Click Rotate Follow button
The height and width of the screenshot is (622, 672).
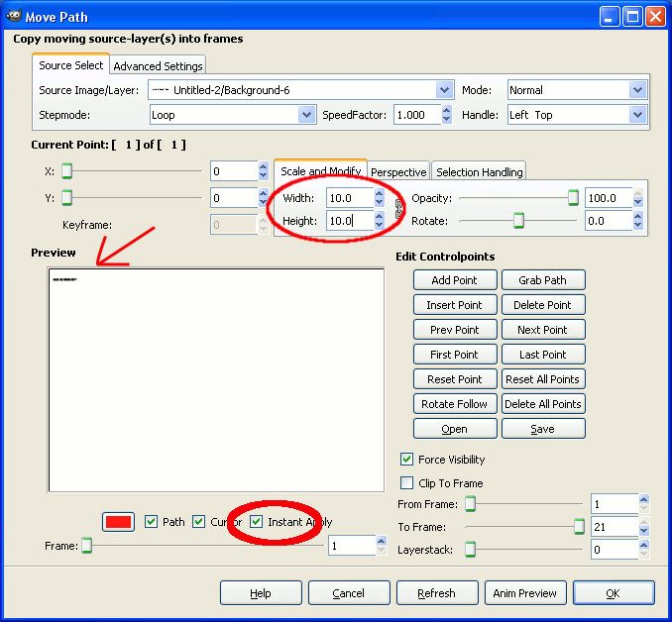455,404
